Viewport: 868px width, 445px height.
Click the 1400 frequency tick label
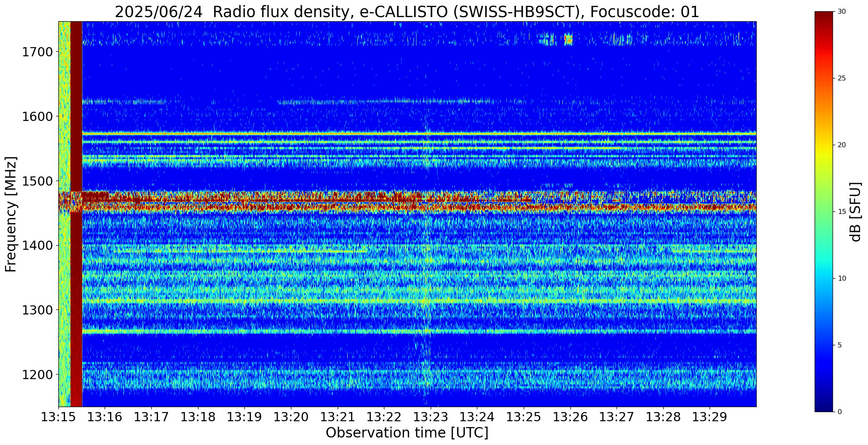pyautogui.click(x=37, y=246)
